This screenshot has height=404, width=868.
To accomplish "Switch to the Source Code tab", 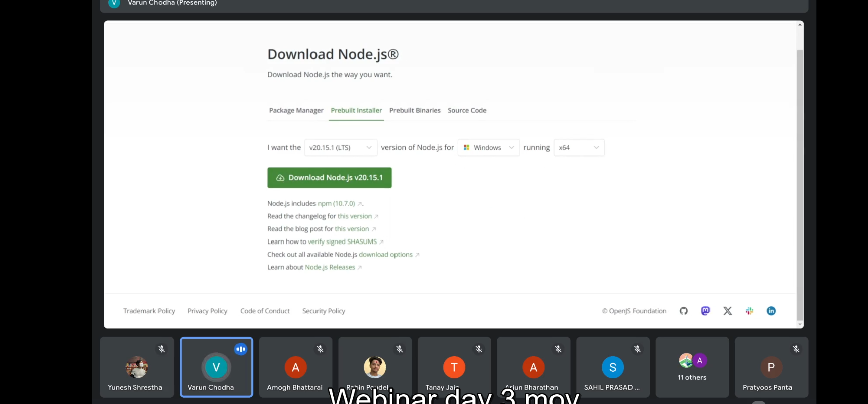I will coord(467,110).
